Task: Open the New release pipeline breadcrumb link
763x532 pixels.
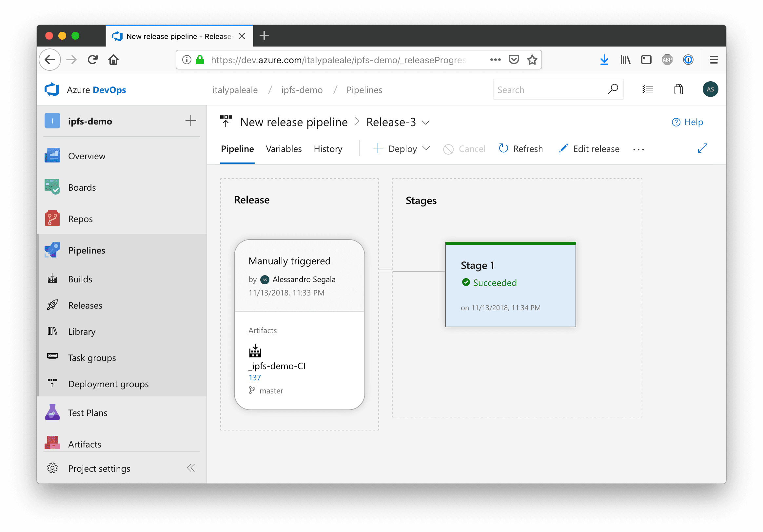Action: pos(294,122)
